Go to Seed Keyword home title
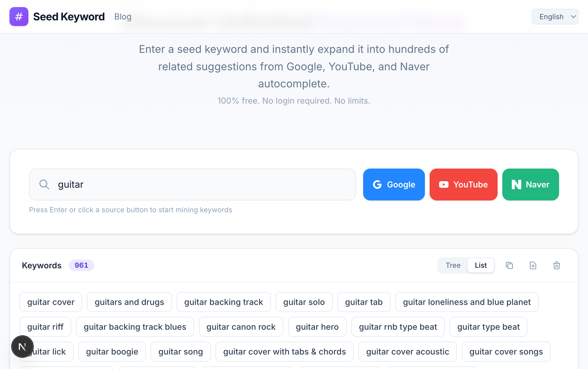The height and width of the screenshot is (369, 588). pos(69,17)
